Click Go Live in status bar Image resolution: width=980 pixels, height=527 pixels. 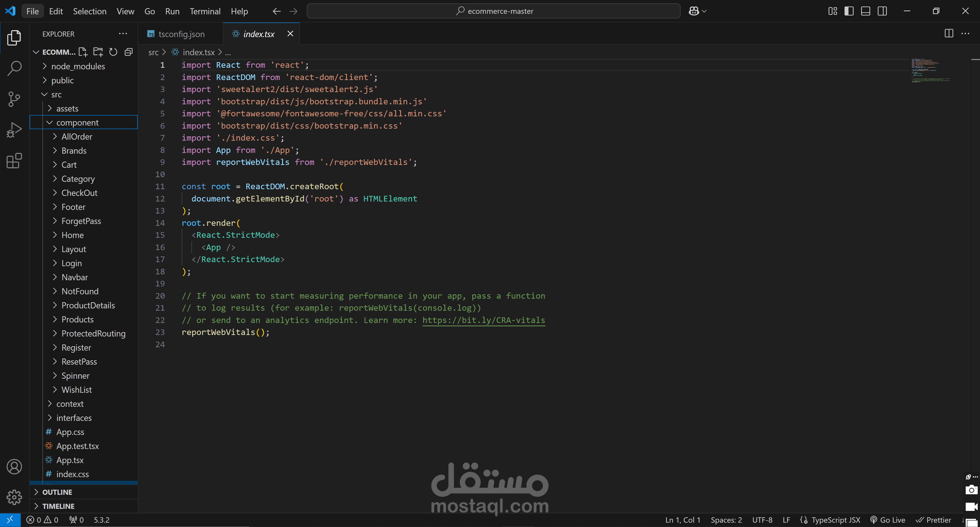[x=888, y=520]
